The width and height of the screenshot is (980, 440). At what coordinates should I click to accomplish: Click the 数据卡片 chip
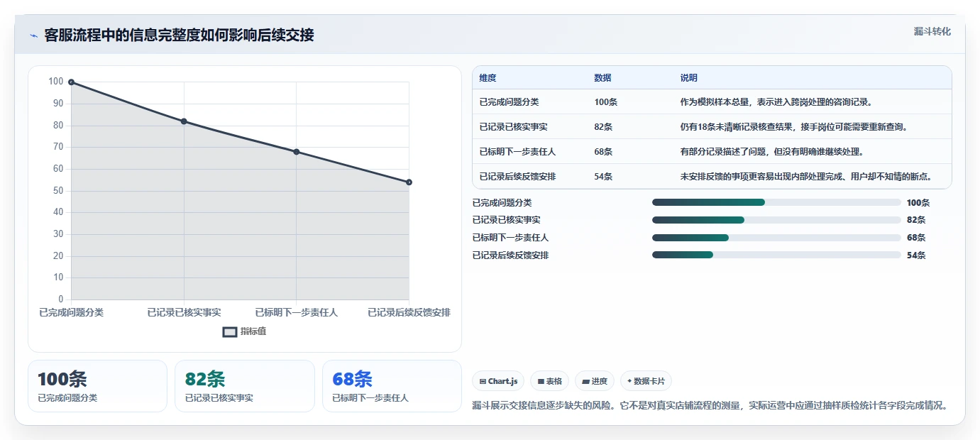click(x=646, y=381)
